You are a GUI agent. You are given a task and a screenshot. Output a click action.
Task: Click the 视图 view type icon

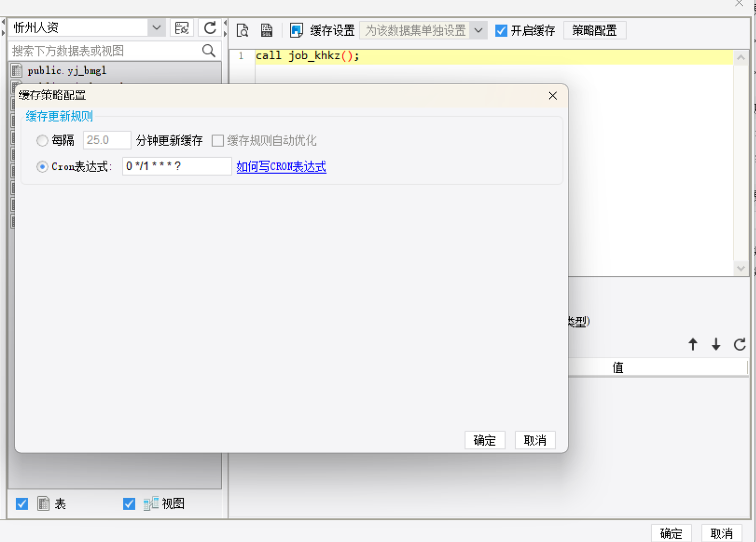[151, 503]
